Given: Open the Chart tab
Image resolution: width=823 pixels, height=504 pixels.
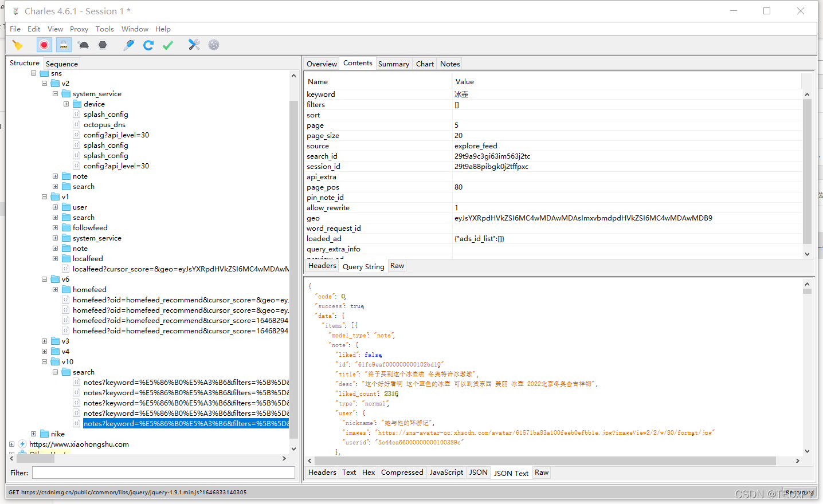Looking at the screenshot, I should click(425, 64).
